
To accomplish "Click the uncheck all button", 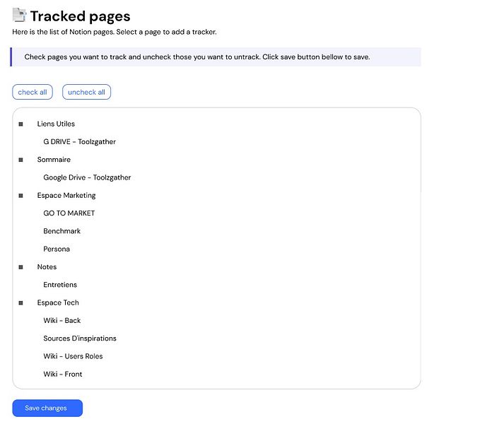I will [86, 92].
